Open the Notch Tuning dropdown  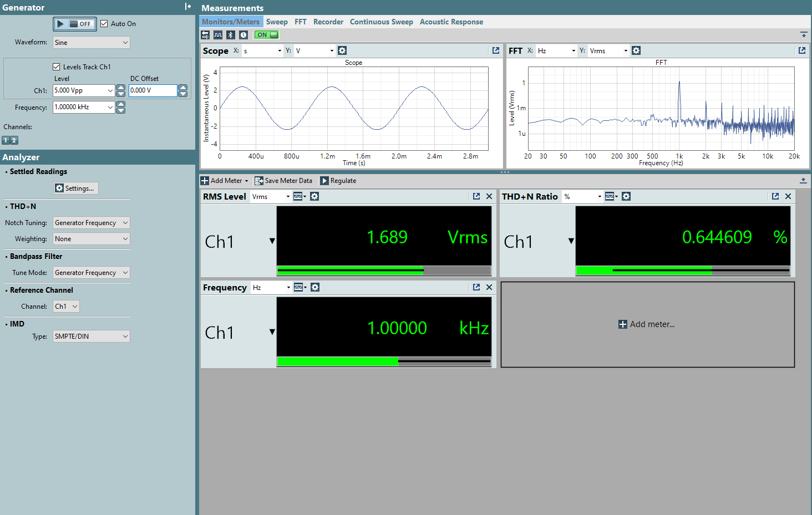click(92, 223)
